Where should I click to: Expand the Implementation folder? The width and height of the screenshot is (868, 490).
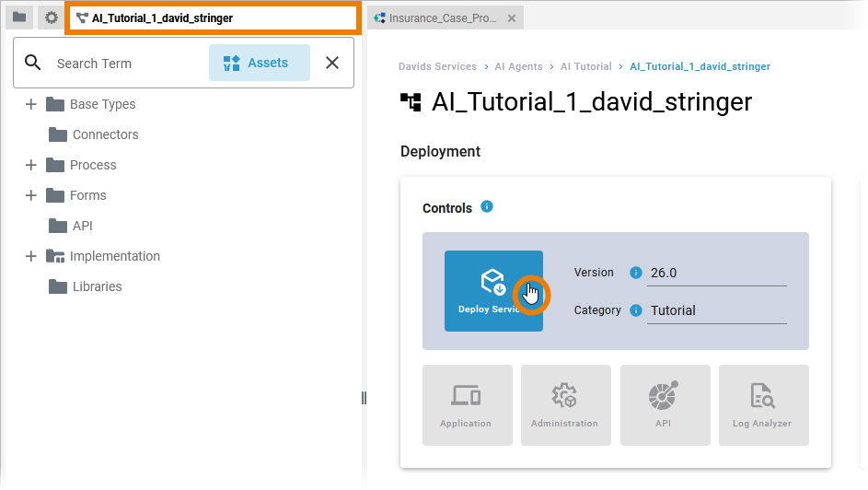pos(30,256)
